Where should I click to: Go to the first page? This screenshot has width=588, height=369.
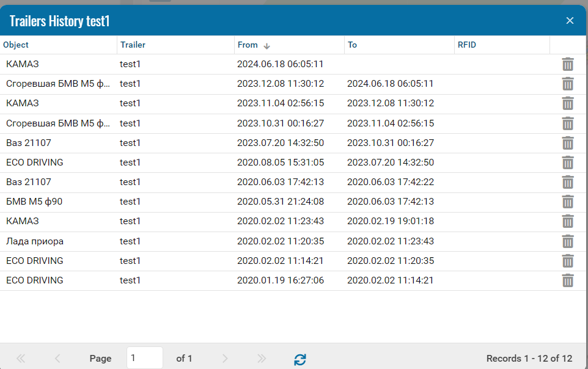click(x=21, y=359)
